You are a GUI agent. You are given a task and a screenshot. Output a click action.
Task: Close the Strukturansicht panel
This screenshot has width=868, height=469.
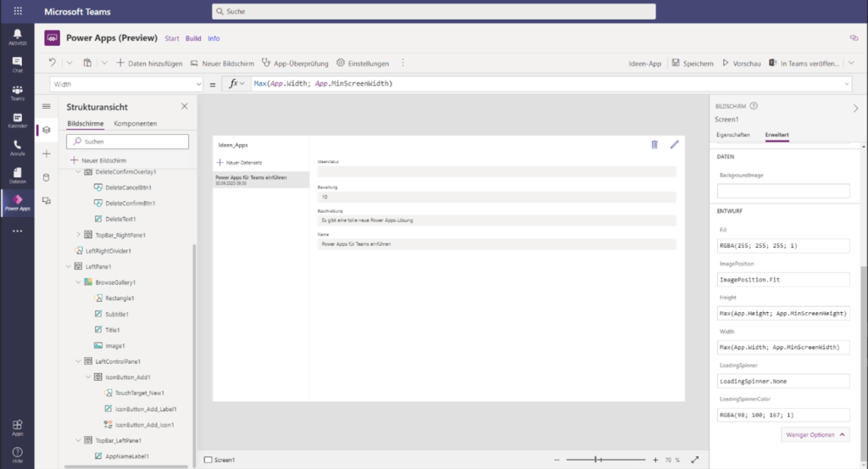coord(184,106)
